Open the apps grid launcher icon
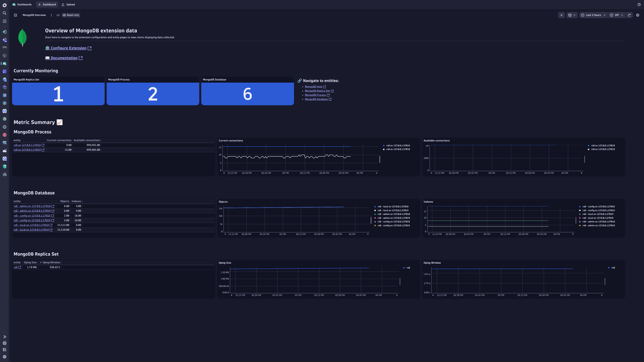644x362 pixels. [5, 21]
